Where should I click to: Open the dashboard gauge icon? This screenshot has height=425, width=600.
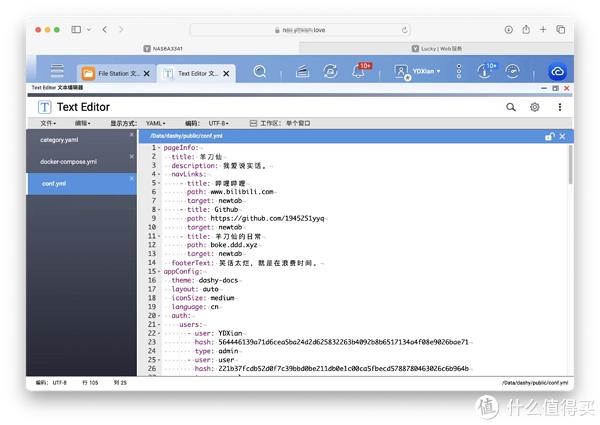[512, 71]
